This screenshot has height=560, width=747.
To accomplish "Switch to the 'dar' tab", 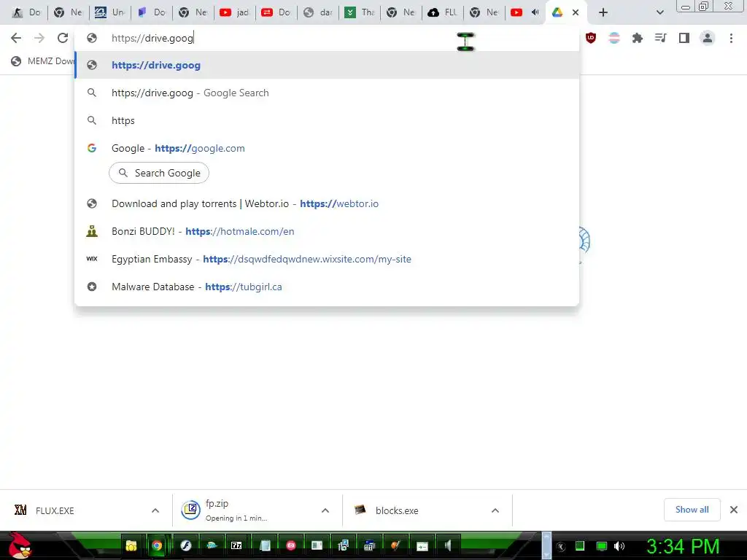I will point(318,12).
